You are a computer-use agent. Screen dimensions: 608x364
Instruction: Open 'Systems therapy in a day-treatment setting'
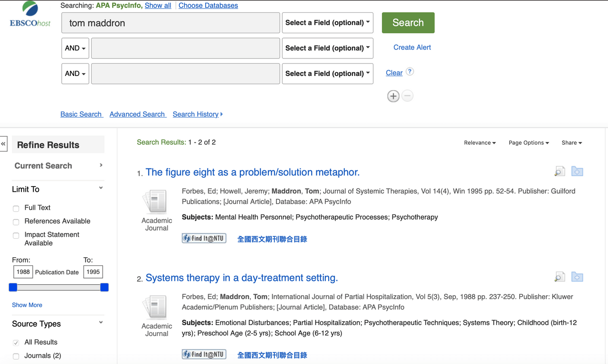point(242,278)
